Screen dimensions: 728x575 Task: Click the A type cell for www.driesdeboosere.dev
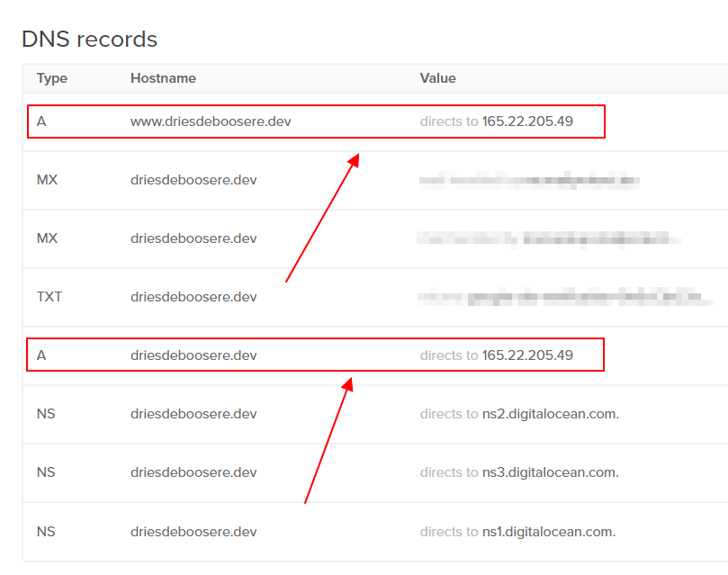coord(41,121)
